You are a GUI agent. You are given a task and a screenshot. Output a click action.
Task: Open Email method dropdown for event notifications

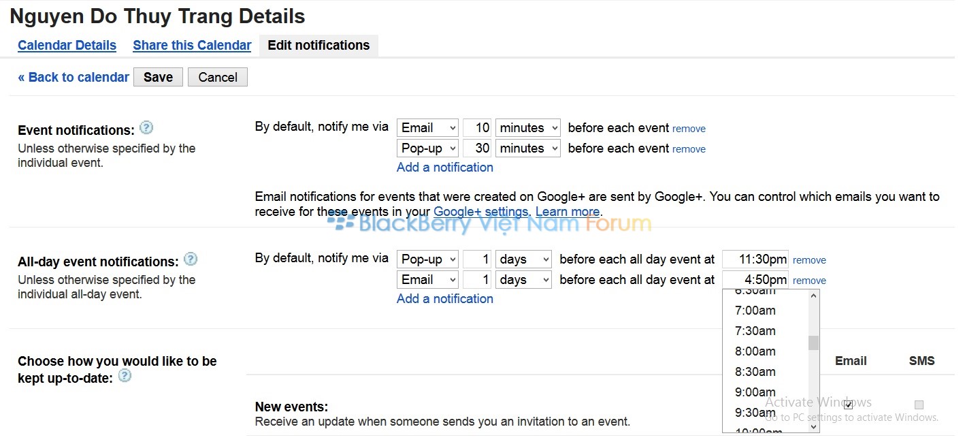[x=427, y=127]
